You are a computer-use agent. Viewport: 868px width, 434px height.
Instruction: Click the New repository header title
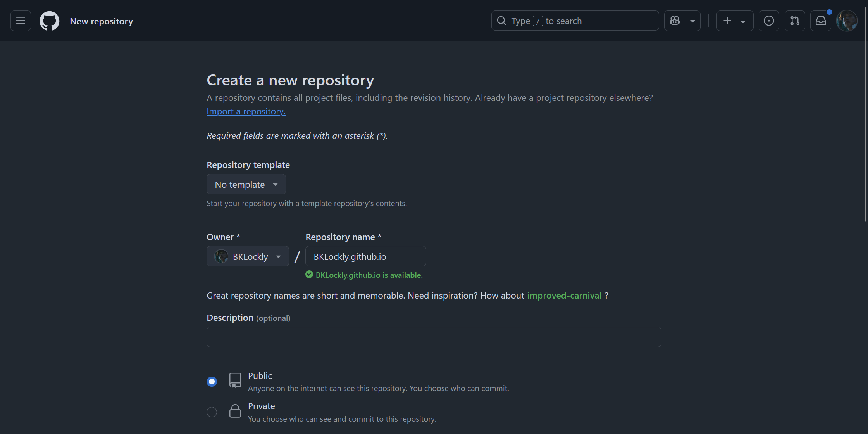(101, 21)
